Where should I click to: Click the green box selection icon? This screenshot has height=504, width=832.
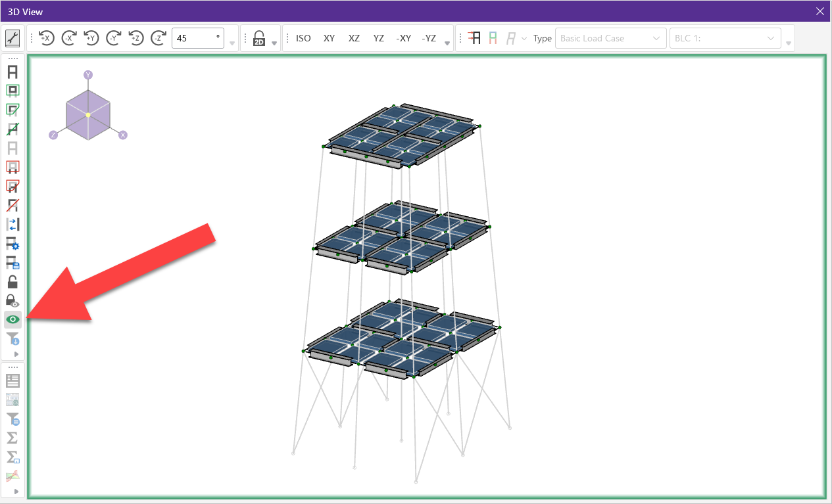12,91
